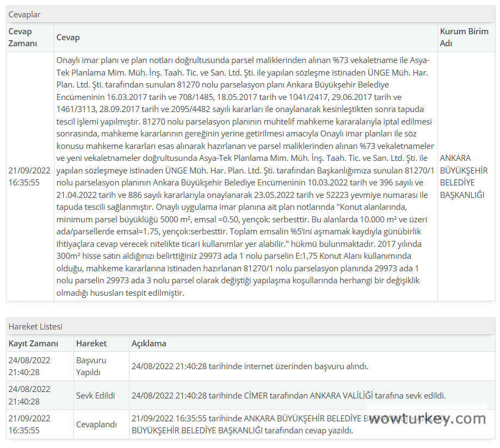Viewport: 500px width, 448px height.
Task: Click the Hareket Listesi panel heading
Action: pyautogui.click(x=35, y=327)
